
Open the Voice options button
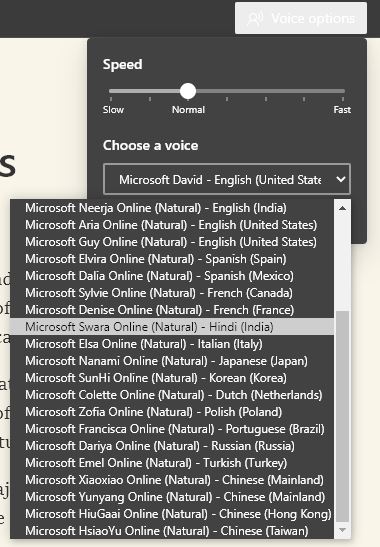tap(301, 18)
